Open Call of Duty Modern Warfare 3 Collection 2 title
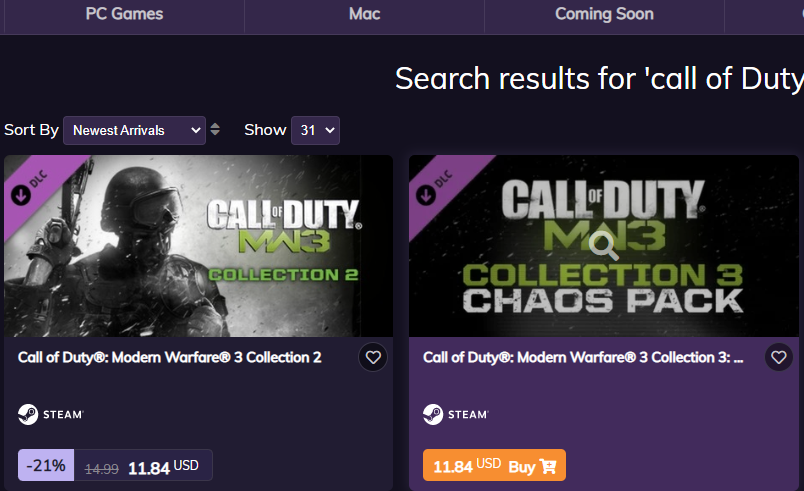The width and height of the screenshot is (804, 491). click(170, 357)
